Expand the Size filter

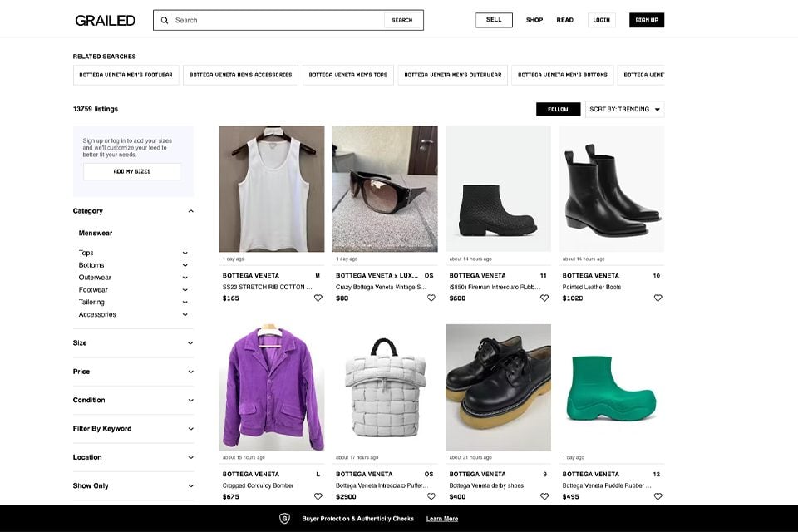coord(133,343)
